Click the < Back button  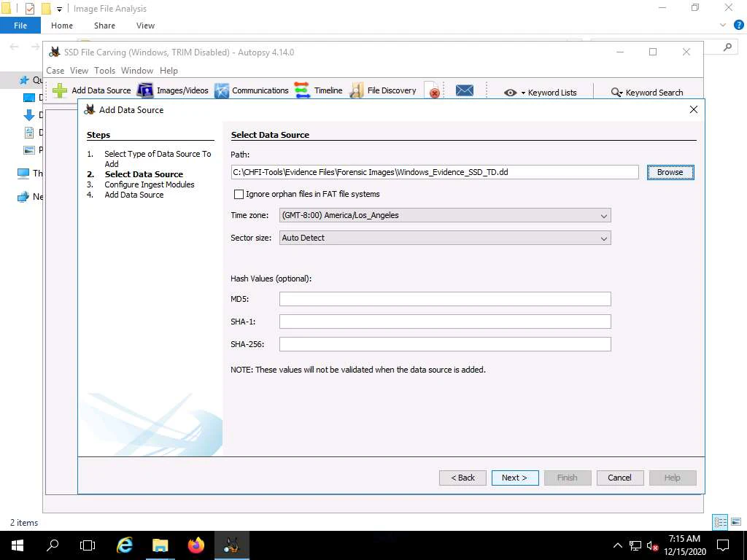click(x=462, y=478)
